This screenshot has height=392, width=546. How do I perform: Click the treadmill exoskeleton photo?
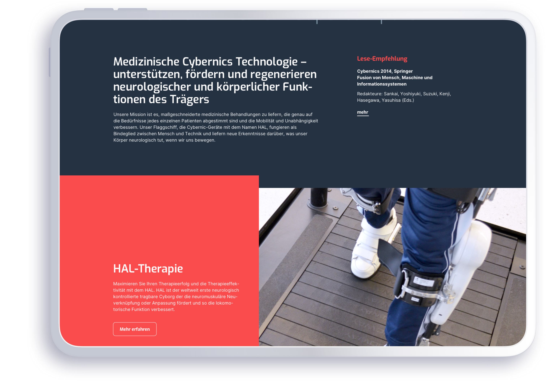pos(392,267)
